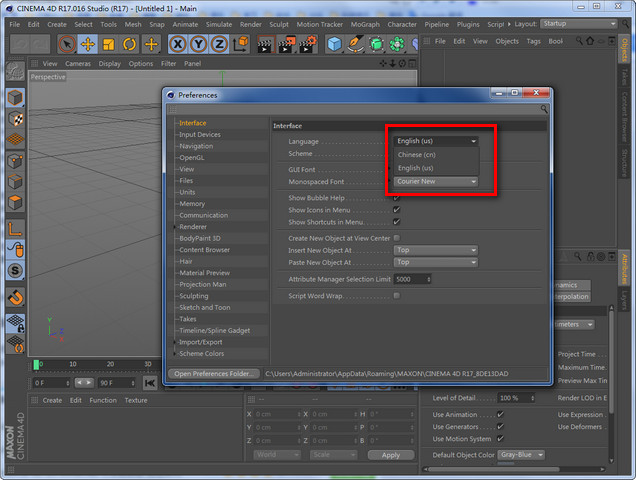Open the spline Pen tool
This screenshot has height=480, width=636.
(355, 44)
